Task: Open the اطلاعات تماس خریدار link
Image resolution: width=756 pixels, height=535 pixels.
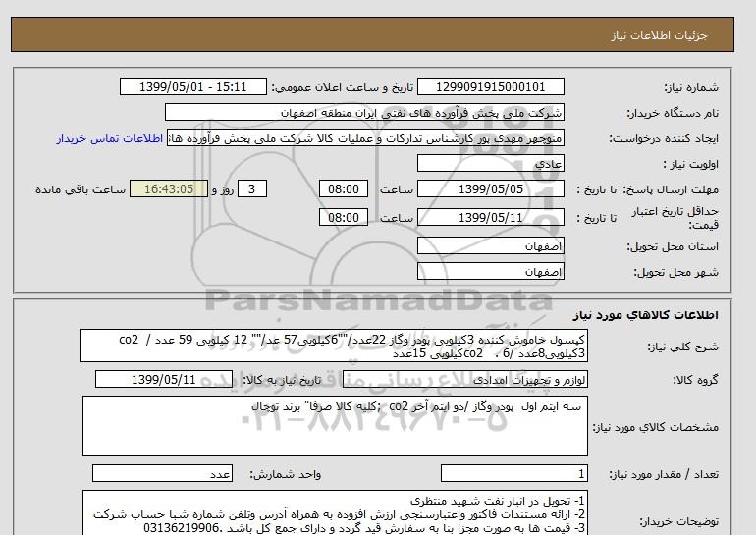Action: coord(109,138)
